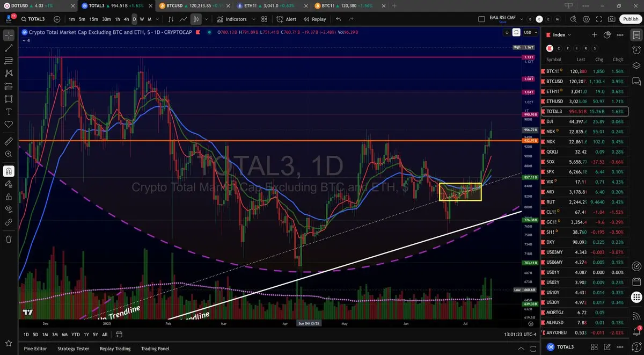Open indicator templates grid

(x=264, y=19)
